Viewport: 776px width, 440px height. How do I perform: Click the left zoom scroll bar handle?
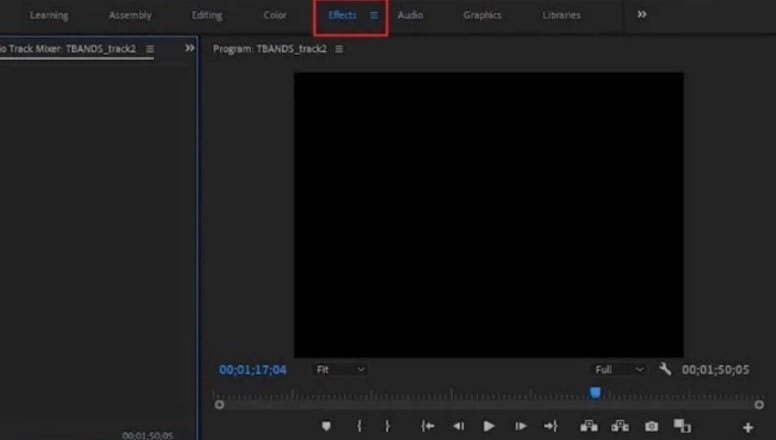219,405
